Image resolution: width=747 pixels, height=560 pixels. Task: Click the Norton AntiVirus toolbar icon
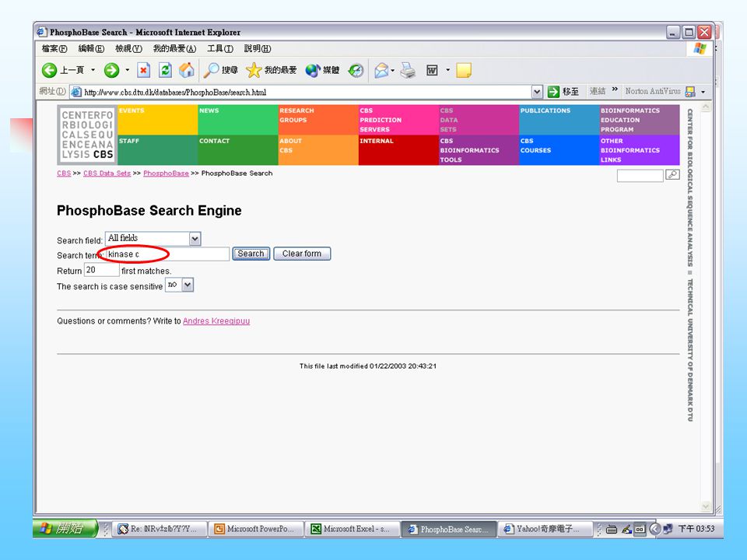click(690, 92)
